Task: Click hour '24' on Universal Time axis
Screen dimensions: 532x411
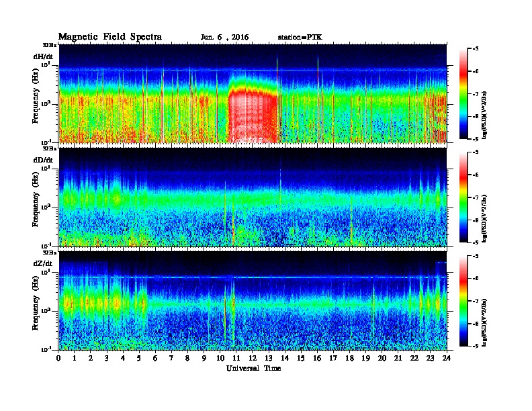Action: tap(447, 359)
